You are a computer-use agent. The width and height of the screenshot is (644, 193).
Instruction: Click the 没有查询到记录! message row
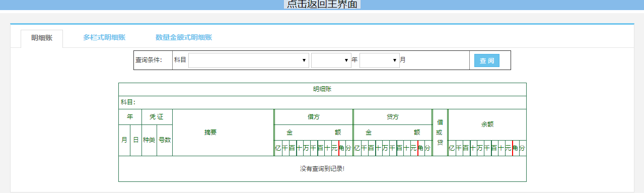(x=322, y=169)
